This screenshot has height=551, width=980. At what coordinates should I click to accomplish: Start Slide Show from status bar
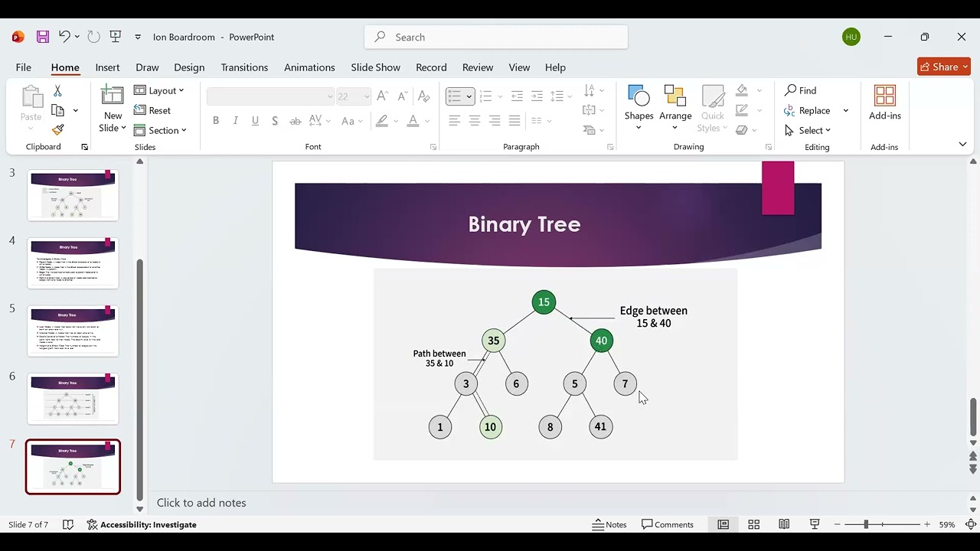(815, 524)
